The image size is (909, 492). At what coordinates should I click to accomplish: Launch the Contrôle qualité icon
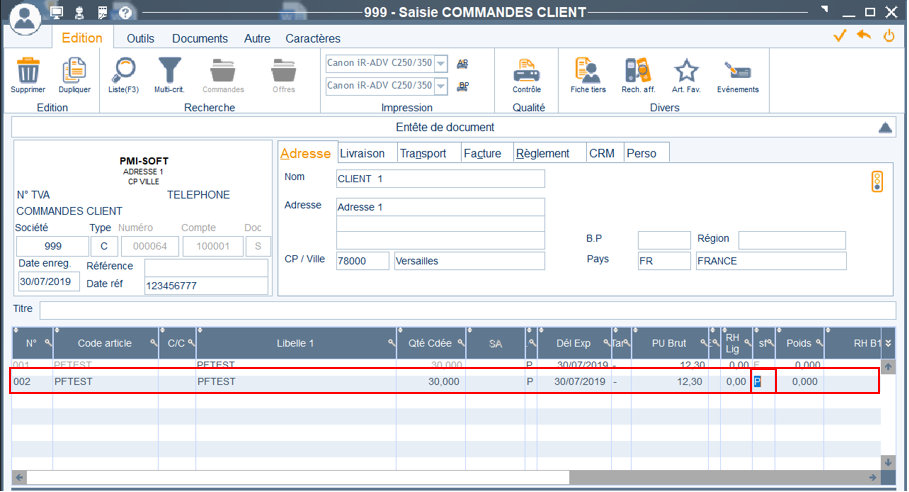tap(526, 71)
